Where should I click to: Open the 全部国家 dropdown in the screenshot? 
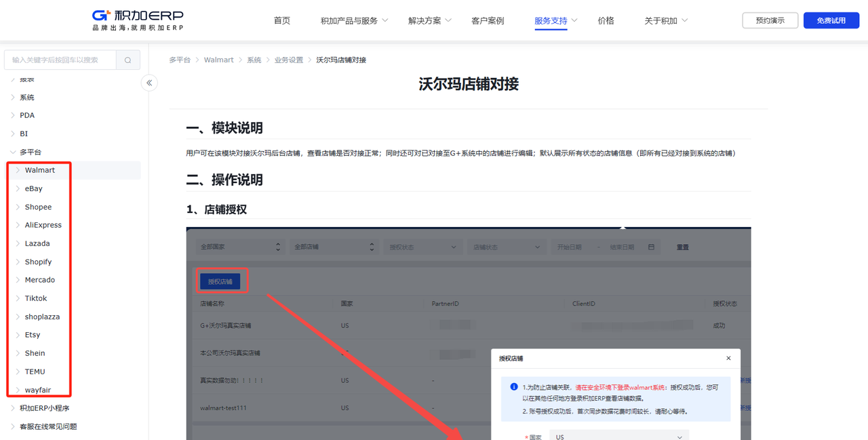point(239,247)
